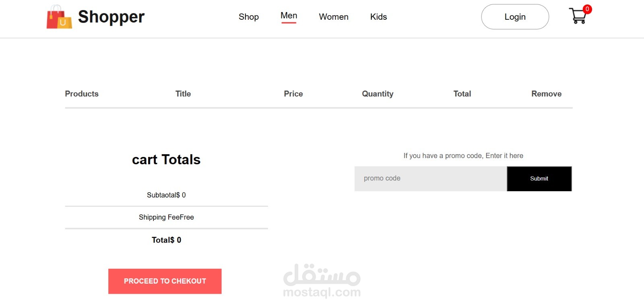Click the Products column header
Screen dimensions: 644x305
[82, 94]
